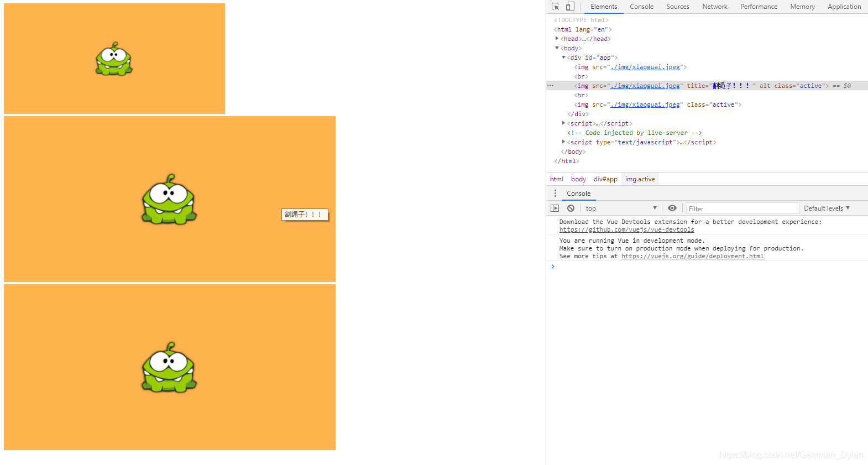Select the first <br> element row
Screen dimensions: 868x465
(x=581, y=76)
